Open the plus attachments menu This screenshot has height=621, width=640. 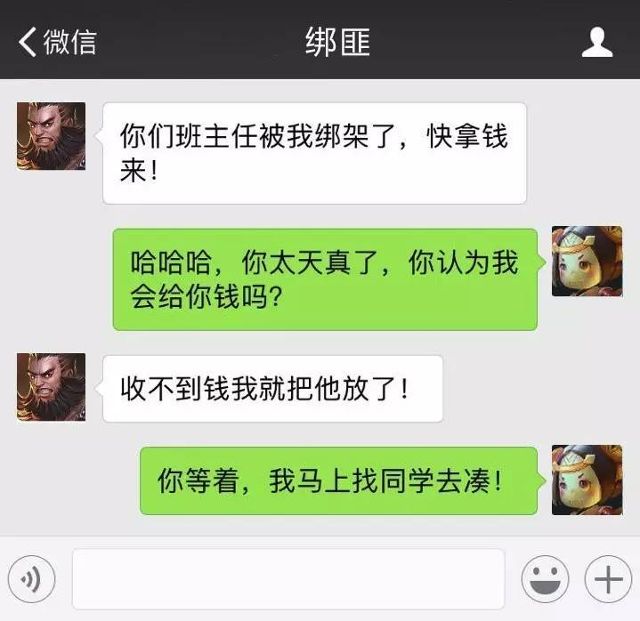click(x=608, y=579)
